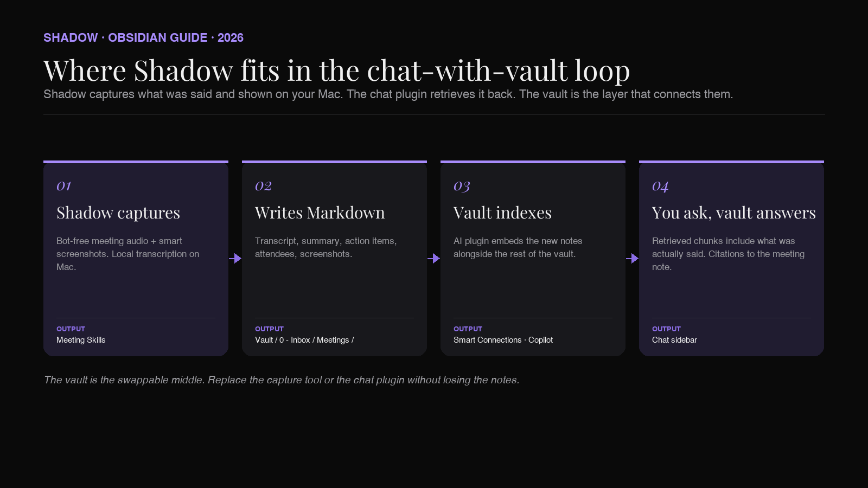Screen dimensions: 868x488
Task: Click the arrow between cards 03 and 04
Action: coord(632,259)
